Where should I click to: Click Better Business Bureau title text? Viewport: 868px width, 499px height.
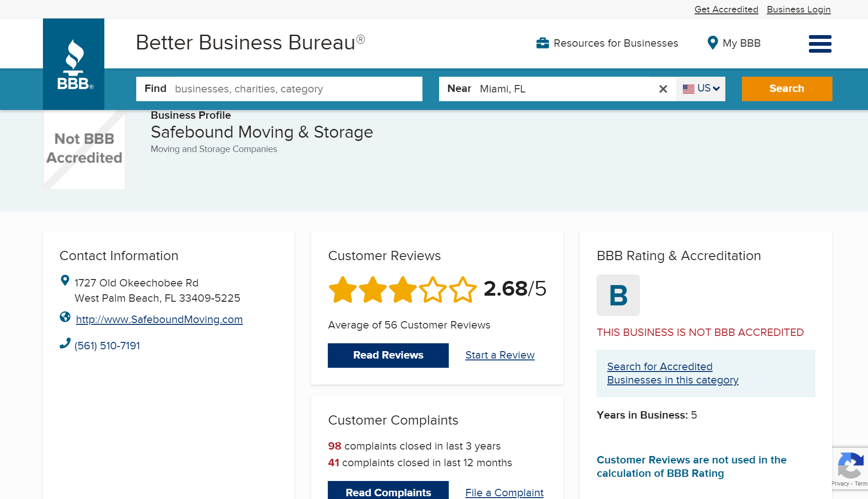(x=250, y=43)
